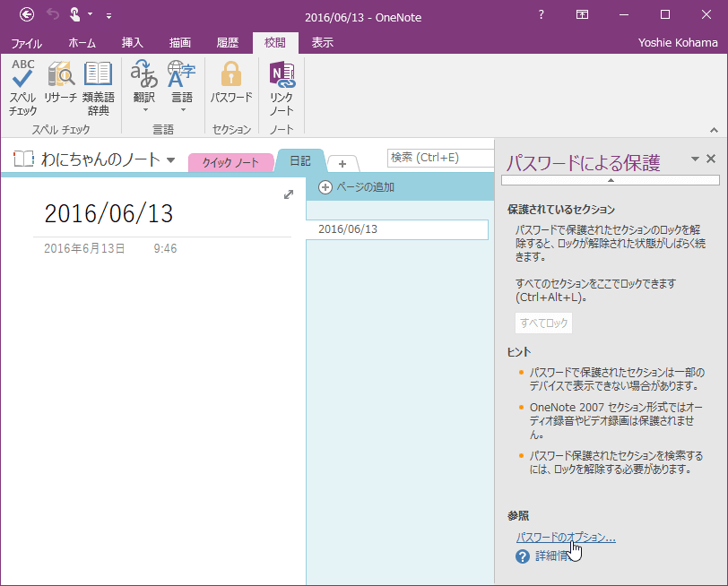Open the わにちゃんのノート notebook dropdown

[x=171, y=160]
